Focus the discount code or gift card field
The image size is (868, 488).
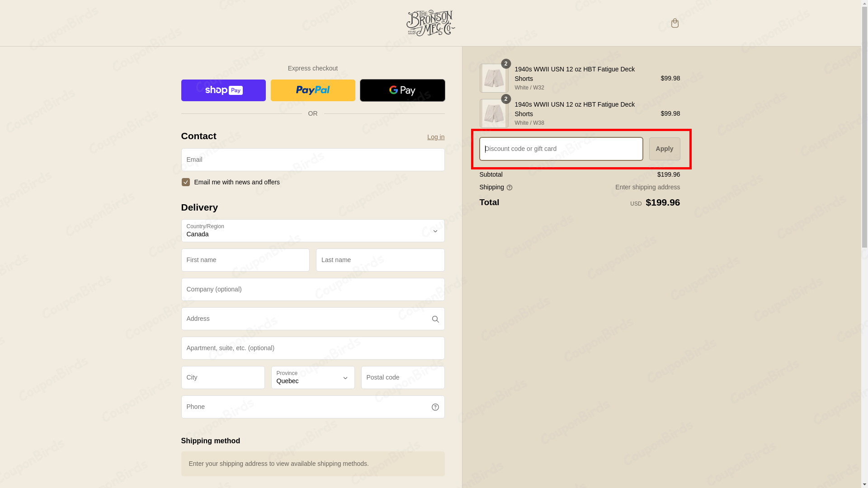point(561,149)
